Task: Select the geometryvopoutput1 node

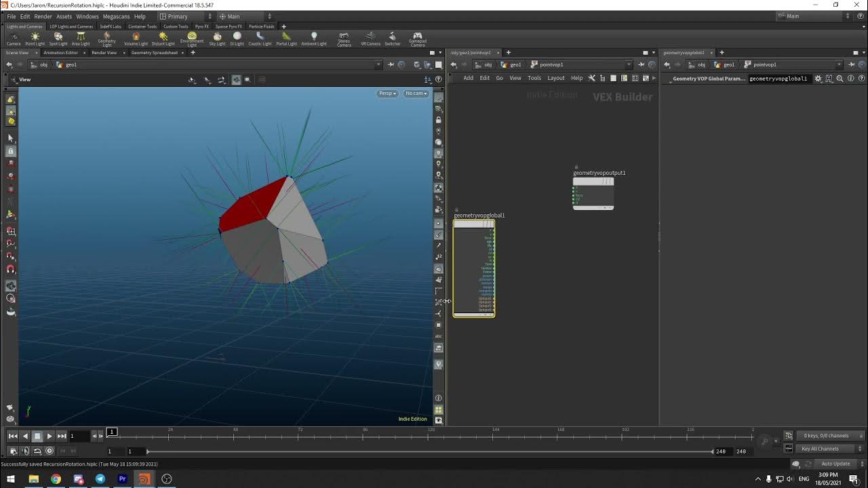Action: coord(593,194)
